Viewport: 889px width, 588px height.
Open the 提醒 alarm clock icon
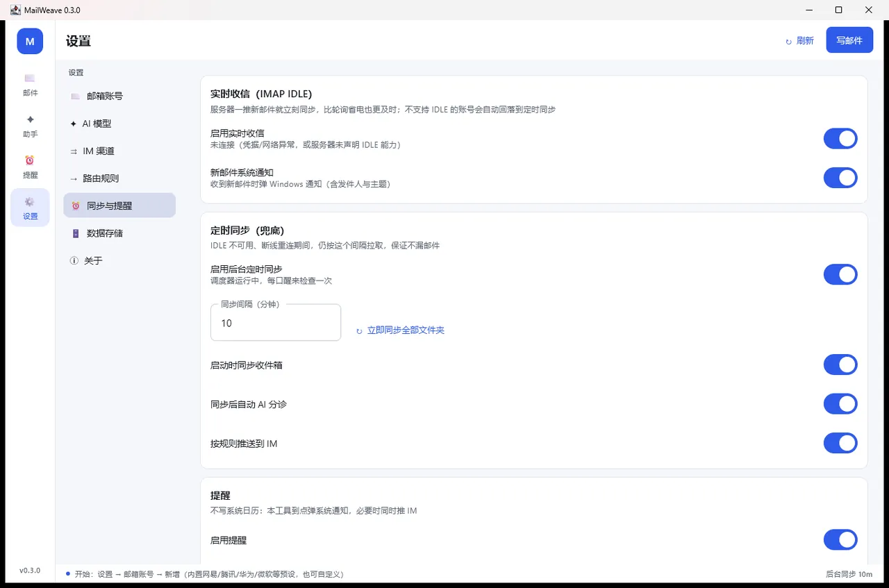click(x=30, y=160)
